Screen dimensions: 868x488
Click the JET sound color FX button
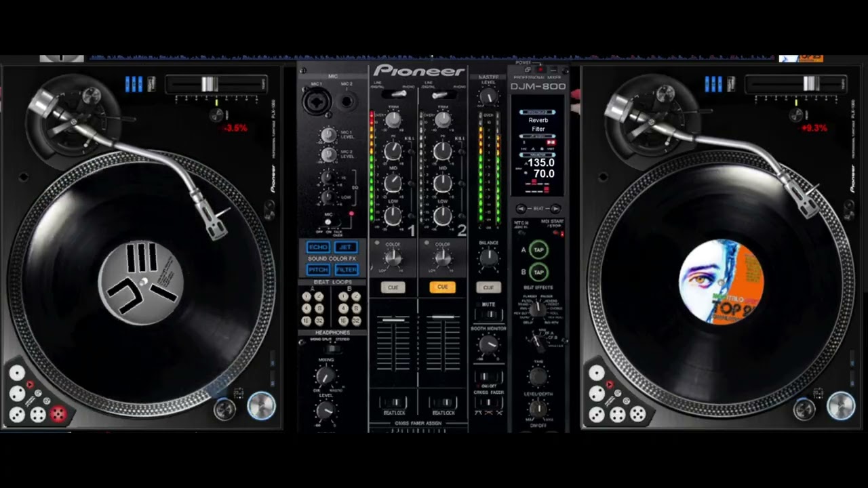(346, 247)
